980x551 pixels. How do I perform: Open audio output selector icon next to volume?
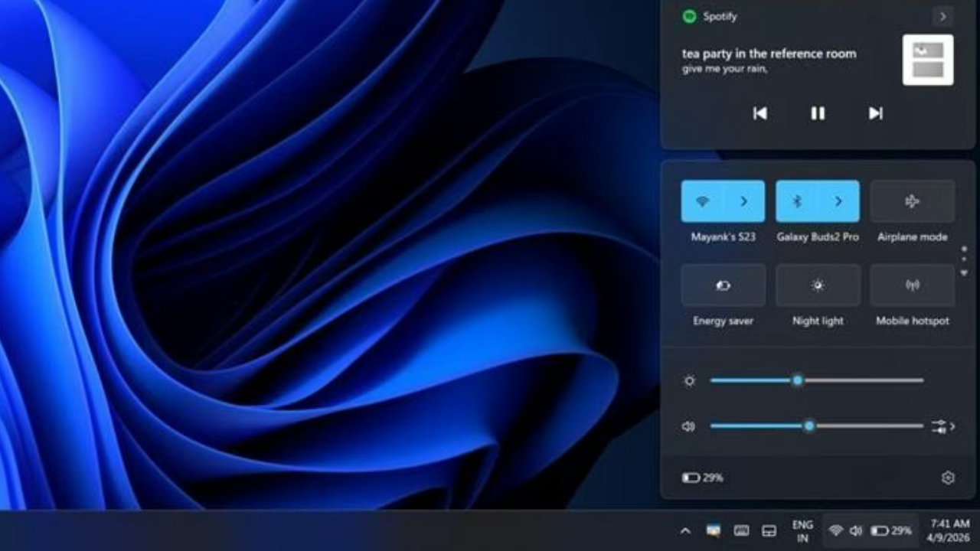(939, 425)
